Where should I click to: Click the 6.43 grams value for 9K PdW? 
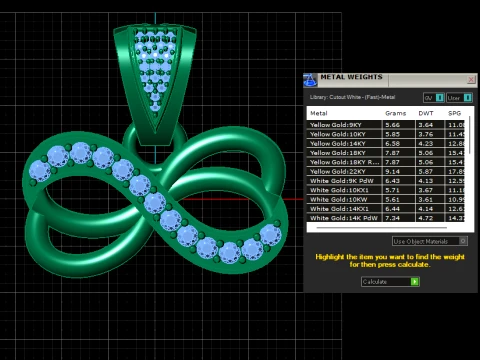(392, 181)
